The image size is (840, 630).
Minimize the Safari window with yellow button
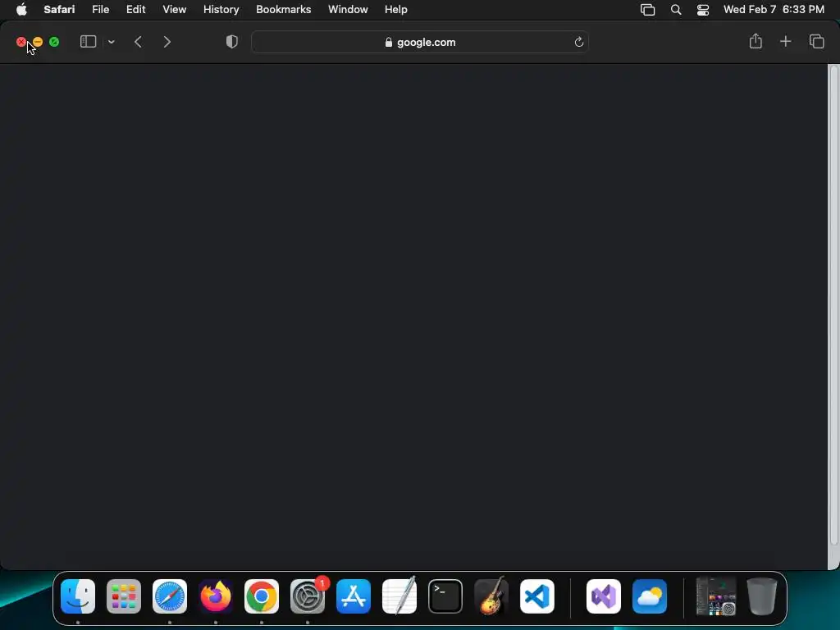[38, 42]
